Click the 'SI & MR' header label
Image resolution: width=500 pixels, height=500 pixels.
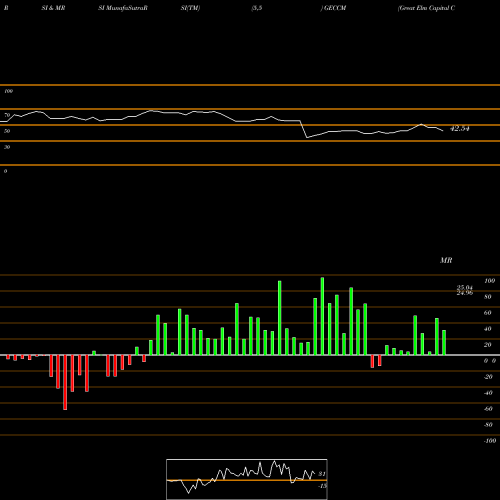pos(53,8)
